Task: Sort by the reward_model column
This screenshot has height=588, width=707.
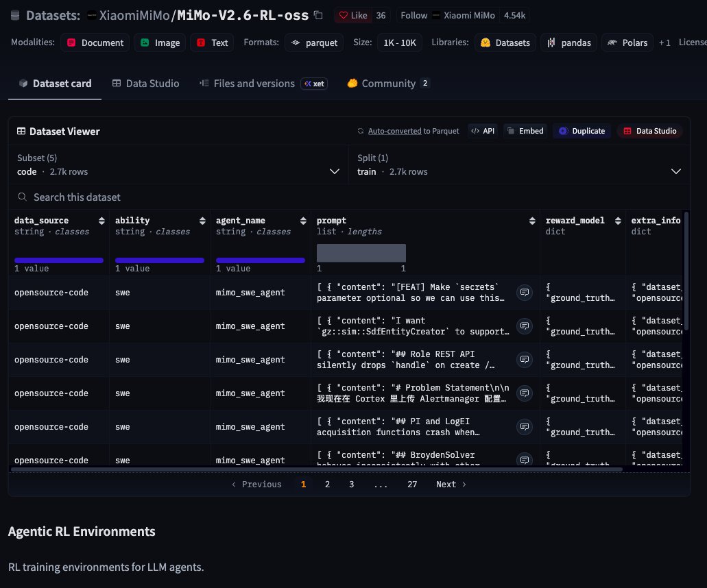Action: point(618,221)
